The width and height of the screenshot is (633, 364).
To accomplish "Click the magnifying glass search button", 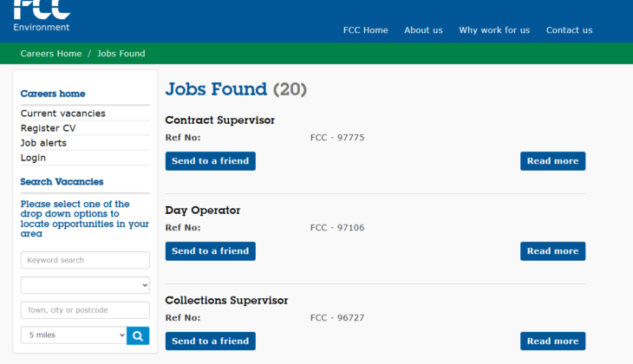I will pyautogui.click(x=138, y=335).
